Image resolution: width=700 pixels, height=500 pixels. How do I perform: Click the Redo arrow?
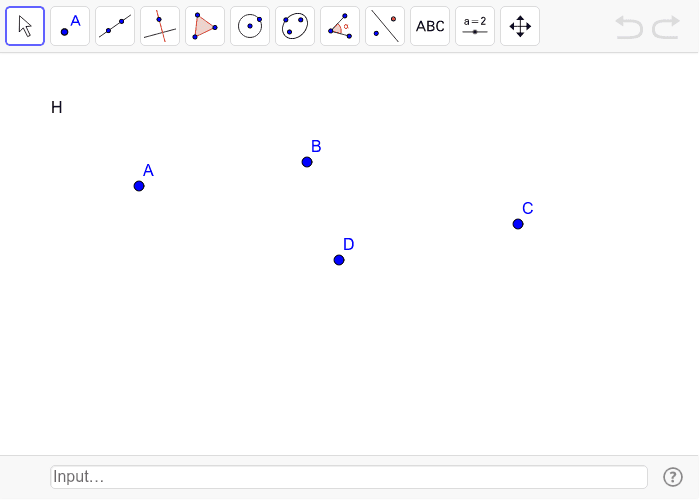(x=666, y=27)
